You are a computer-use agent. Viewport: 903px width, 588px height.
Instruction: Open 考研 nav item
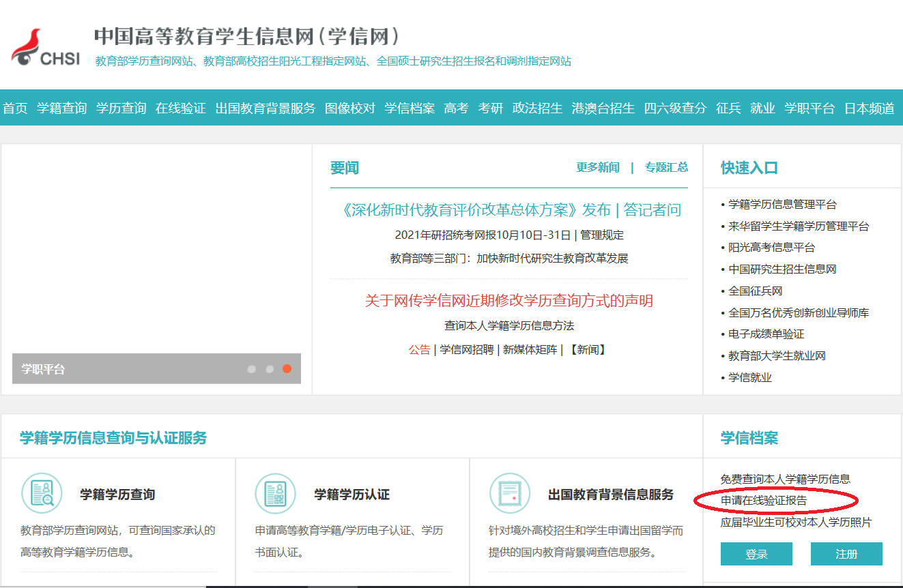click(491, 108)
